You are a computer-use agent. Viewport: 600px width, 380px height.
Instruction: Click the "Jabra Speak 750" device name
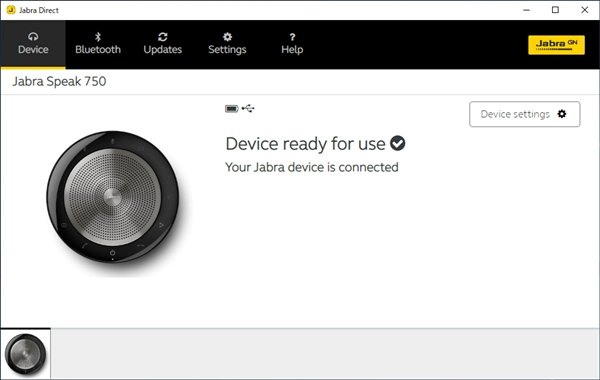coord(59,82)
